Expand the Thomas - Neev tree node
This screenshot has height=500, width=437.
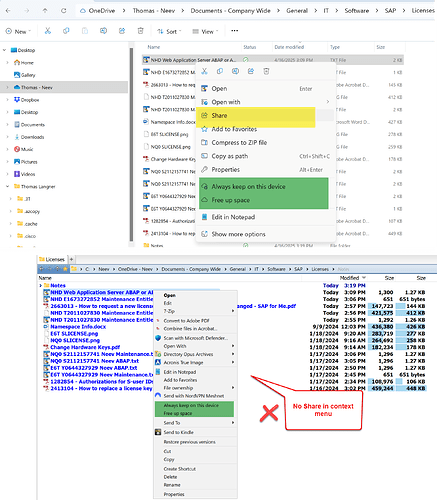click(7, 87)
